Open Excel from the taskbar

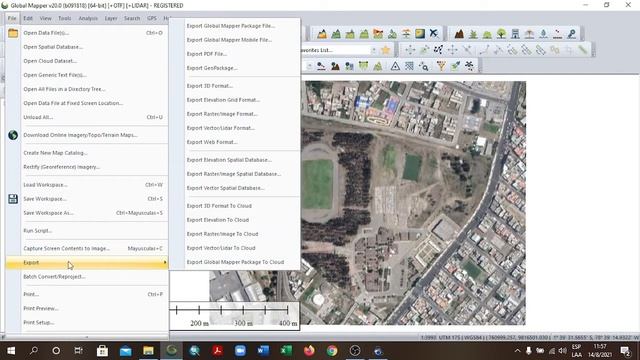(286, 351)
